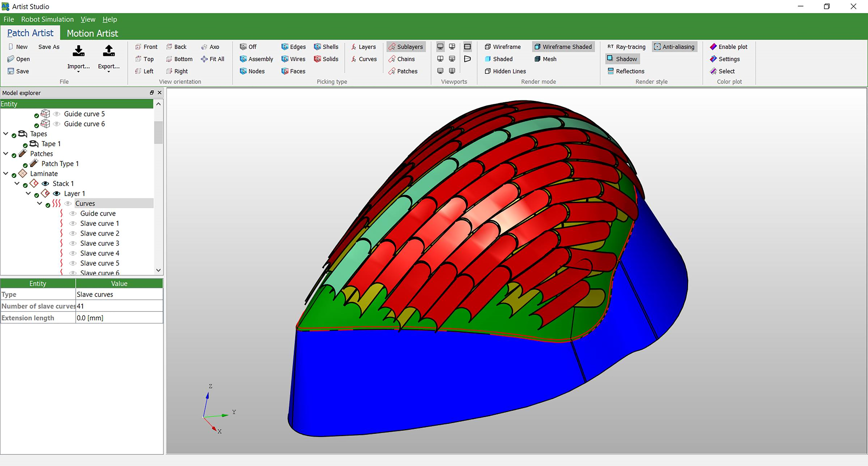Select Tape 1 in the tree
This screenshot has height=466, width=868.
pos(51,144)
